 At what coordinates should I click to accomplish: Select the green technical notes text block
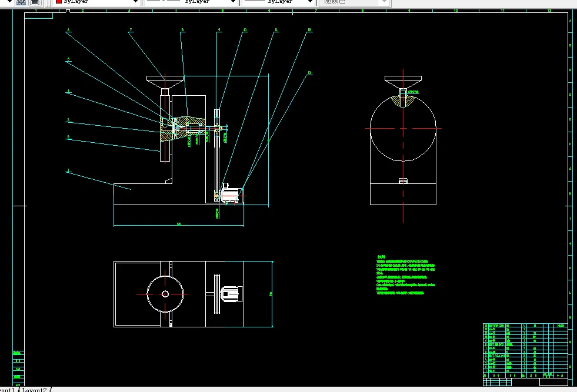click(x=405, y=275)
